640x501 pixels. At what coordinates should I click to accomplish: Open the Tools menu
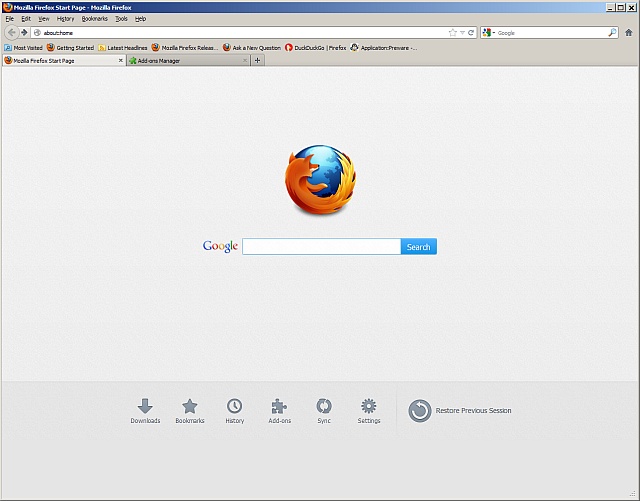click(121, 19)
